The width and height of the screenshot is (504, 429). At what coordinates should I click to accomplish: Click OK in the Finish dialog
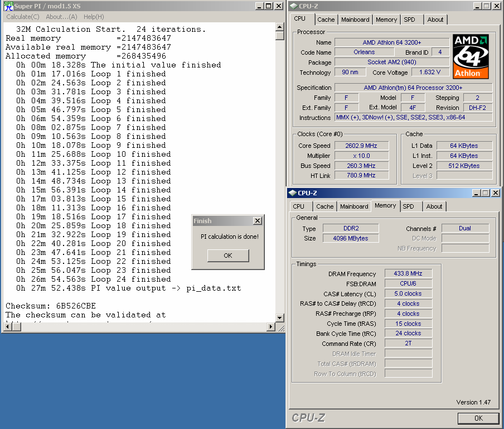[x=228, y=256]
